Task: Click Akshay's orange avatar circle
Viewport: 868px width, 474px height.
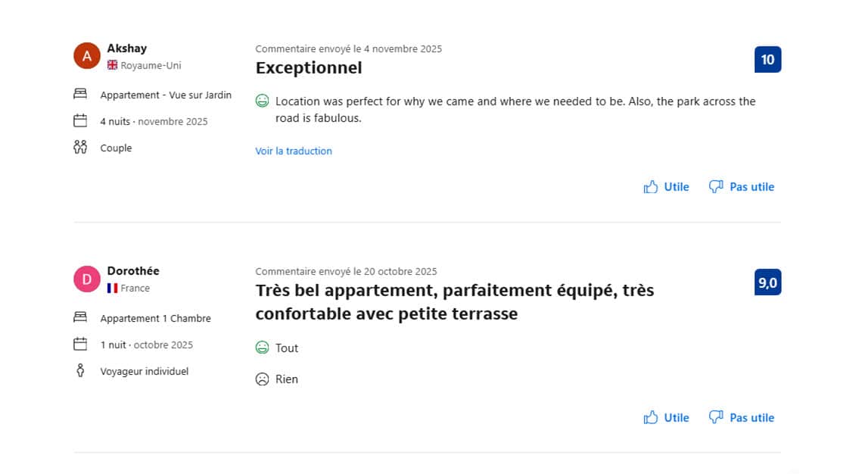Action: [x=87, y=56]
